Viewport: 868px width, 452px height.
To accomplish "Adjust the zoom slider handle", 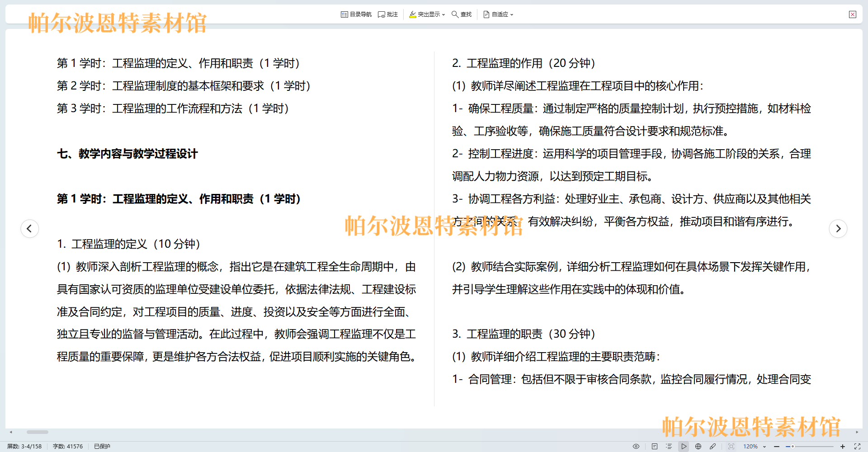I will pos(793,446).
